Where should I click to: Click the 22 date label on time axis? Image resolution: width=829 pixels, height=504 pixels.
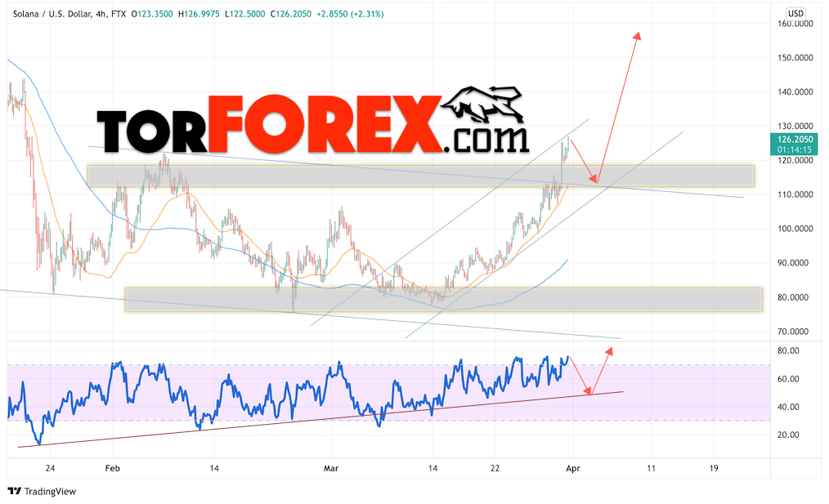coord(495,468)
